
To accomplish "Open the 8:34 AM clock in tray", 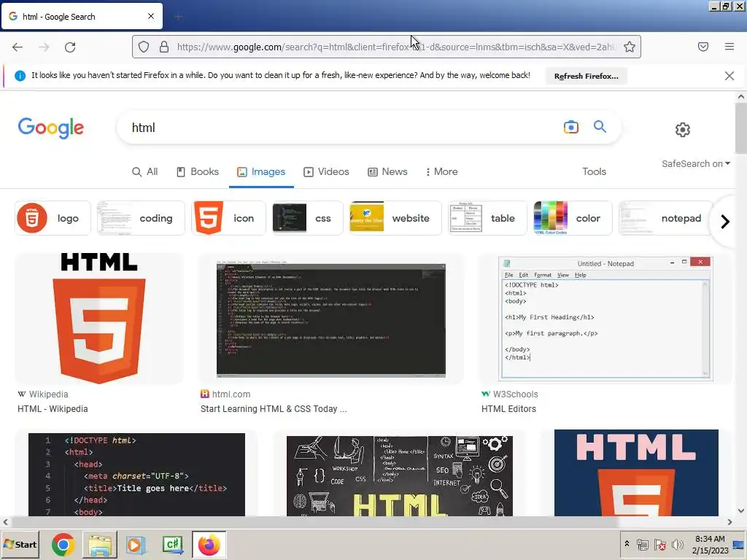I will (x=710, y=539).
